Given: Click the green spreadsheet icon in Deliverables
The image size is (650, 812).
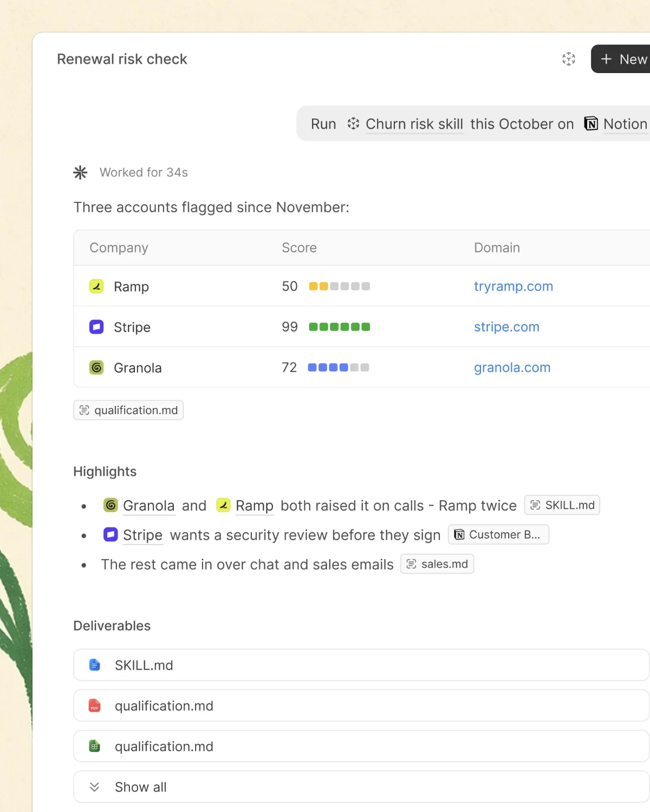Looking at the screenshot, I should tap(95, 746).
